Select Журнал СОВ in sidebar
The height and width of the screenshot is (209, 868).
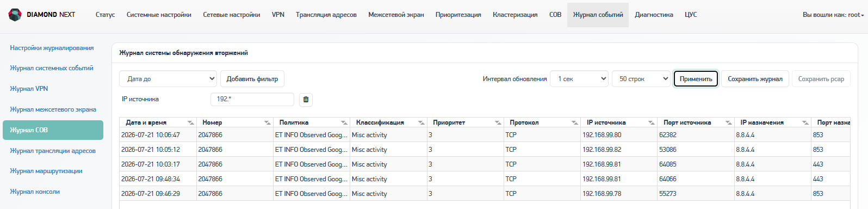(53, 130)
